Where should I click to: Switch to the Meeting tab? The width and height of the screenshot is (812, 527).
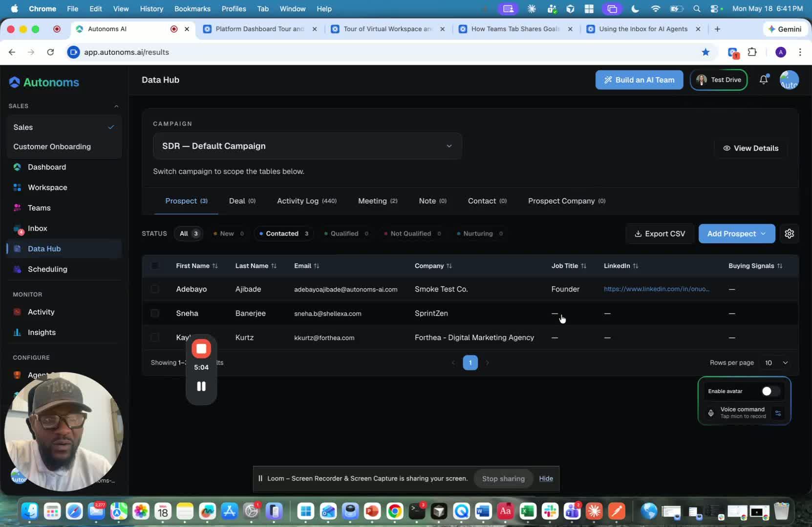click(x=378, y=201)
